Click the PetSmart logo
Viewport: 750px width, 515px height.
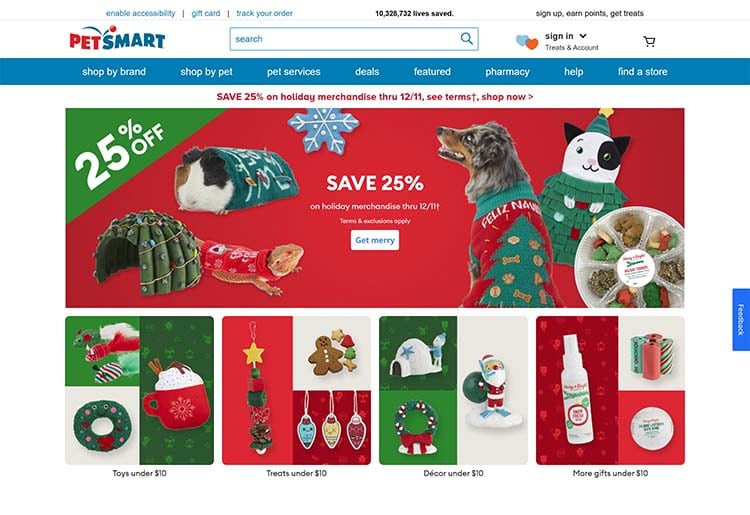coord(117,38)
